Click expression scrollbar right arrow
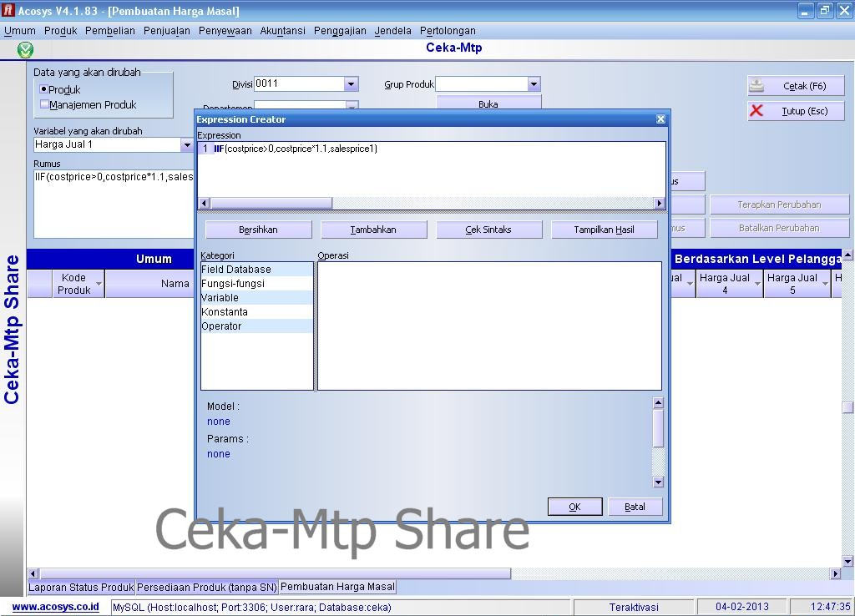 point(660,204)
